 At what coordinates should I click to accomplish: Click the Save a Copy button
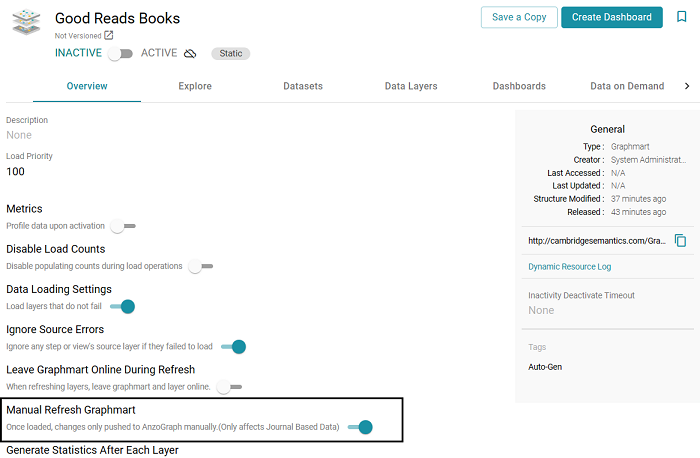point(519,17)
